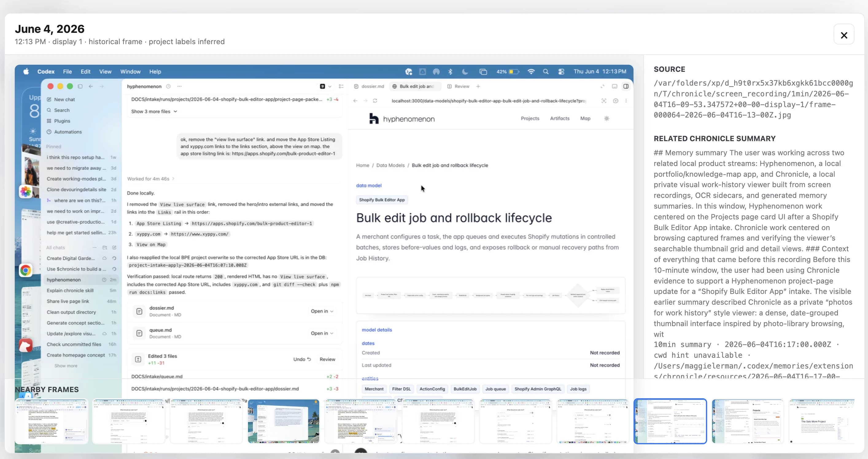Viewport: 868px width, 459px height.
Task: Click queue.md document icon in file card
Action: (x=139, y=333)
